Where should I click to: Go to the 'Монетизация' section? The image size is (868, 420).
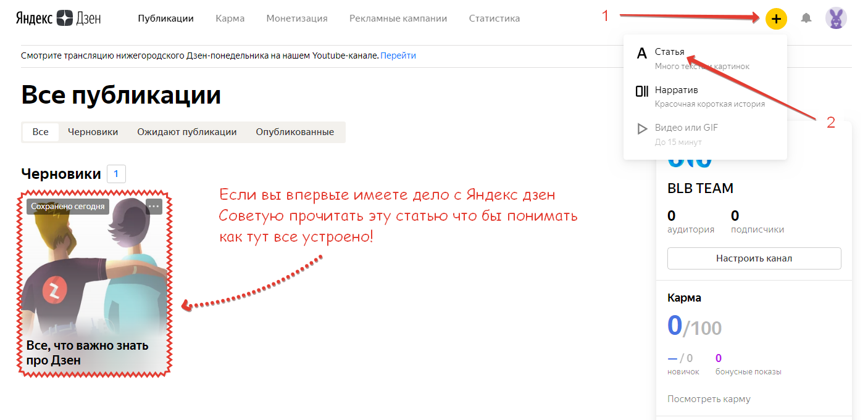[297, 19]
